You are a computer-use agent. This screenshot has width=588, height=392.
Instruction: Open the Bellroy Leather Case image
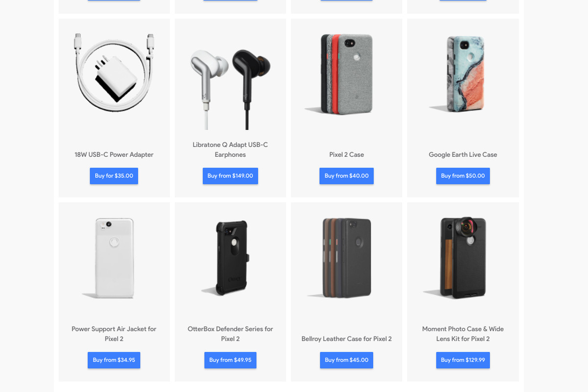click(343, 258)
